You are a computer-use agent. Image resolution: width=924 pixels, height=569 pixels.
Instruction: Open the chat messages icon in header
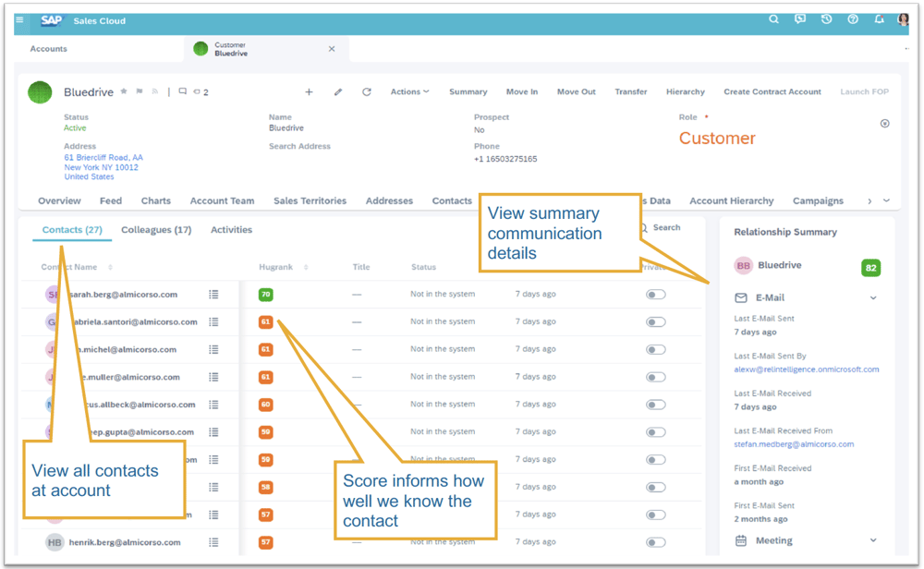pos(799,19)
